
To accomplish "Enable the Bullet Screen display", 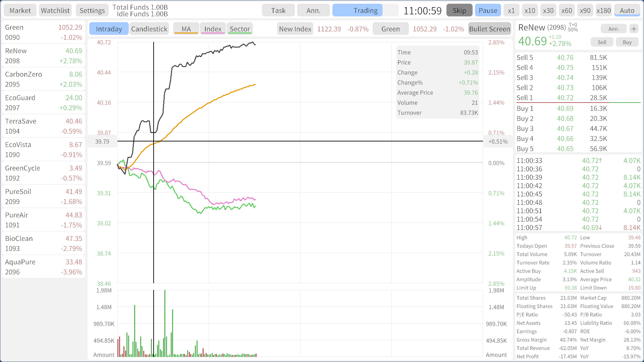I will click(x=489, y=29).
